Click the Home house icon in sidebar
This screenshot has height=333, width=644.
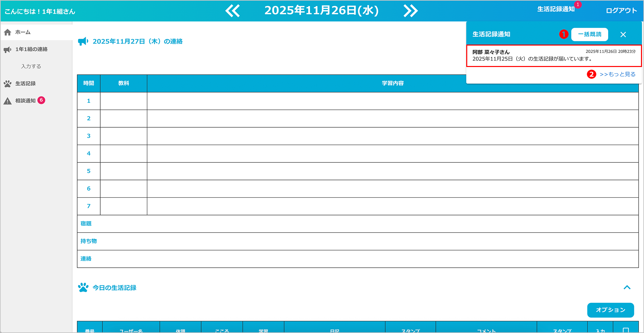tap(8, 32)
